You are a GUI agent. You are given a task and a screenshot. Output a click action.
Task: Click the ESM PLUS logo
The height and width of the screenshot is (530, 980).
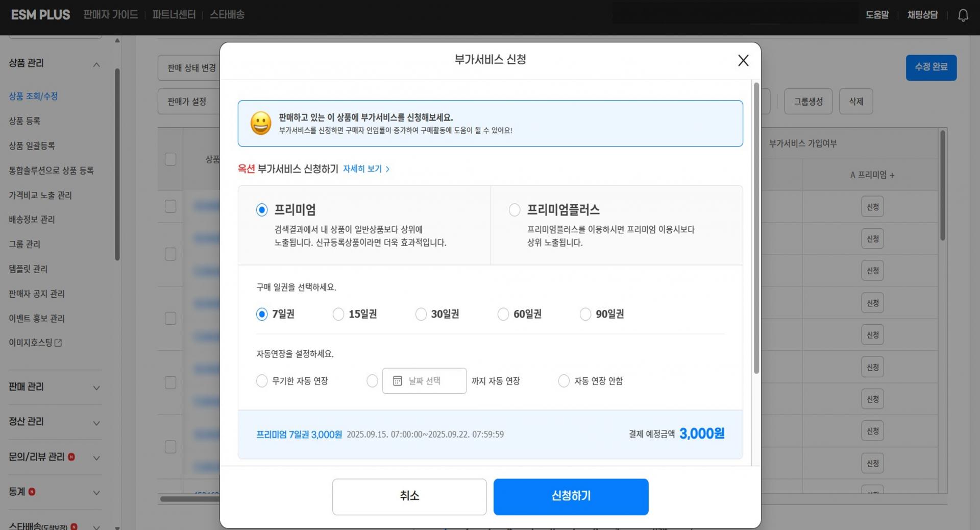coord(41,15)
